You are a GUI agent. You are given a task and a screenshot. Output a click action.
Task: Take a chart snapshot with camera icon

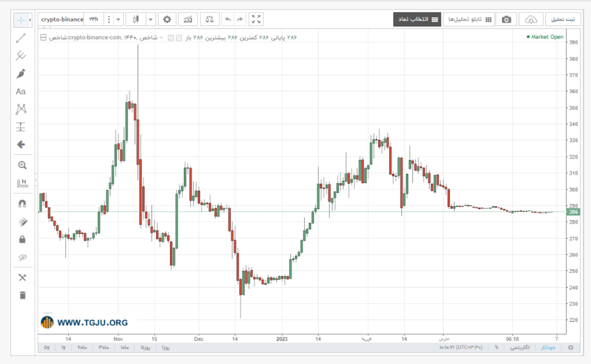(x=506, y=19)
